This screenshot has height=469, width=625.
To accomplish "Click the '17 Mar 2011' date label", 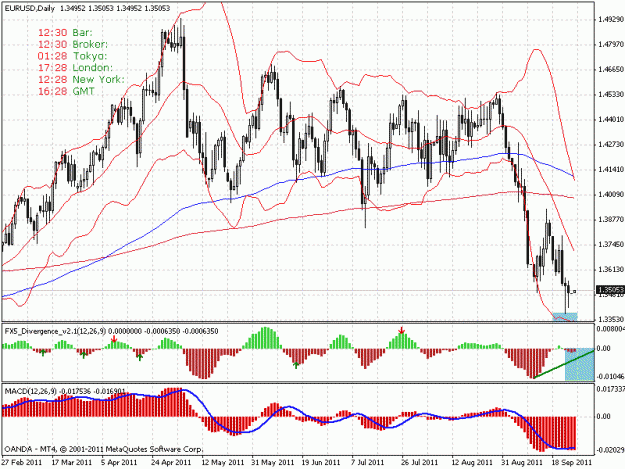I will tap(72, 462).
